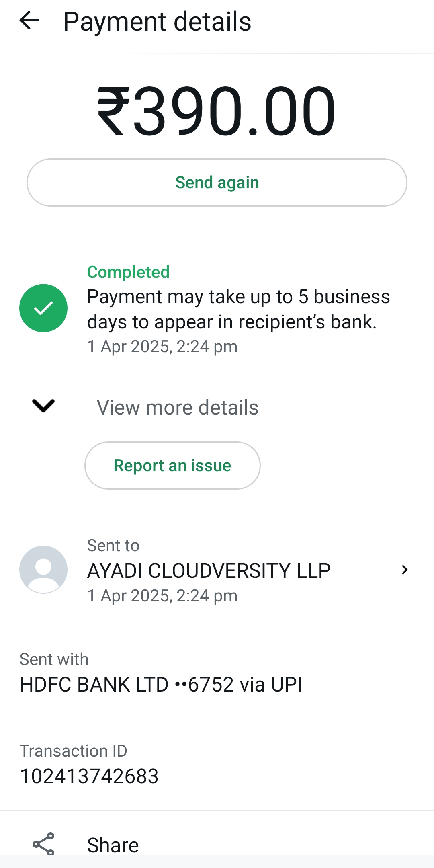
Task: Tap the recipient's gray avatar icon
Action: click(43, 569)
